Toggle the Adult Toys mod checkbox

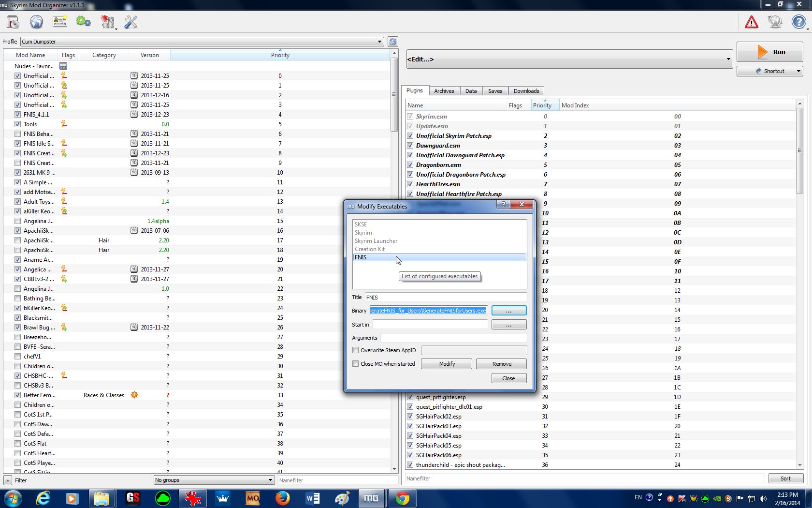(x=18, y=202)
